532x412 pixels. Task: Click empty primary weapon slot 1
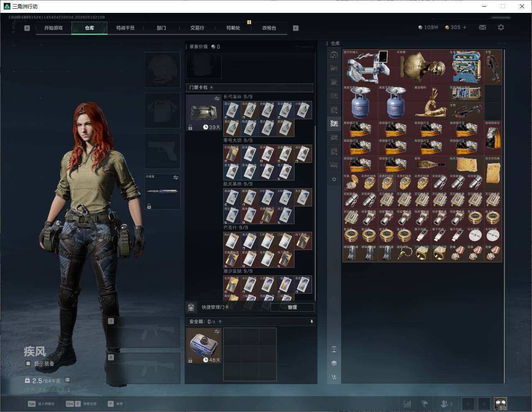point(144,332)
